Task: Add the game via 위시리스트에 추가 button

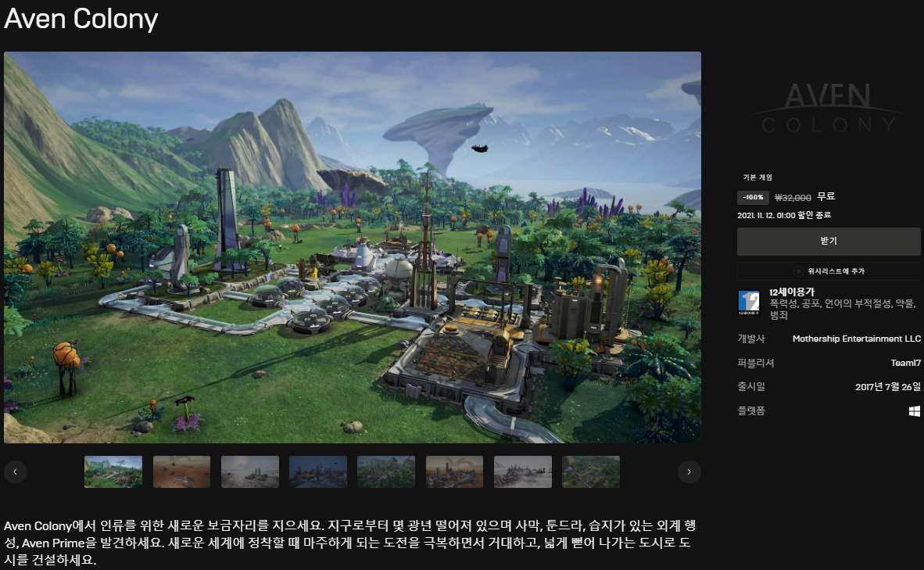Action: pyautogui.click(x=829, y=271)
